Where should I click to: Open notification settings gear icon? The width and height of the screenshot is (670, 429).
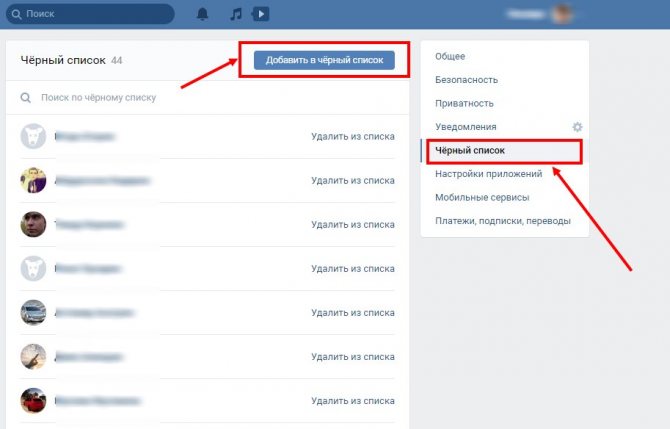coord(577,127)
